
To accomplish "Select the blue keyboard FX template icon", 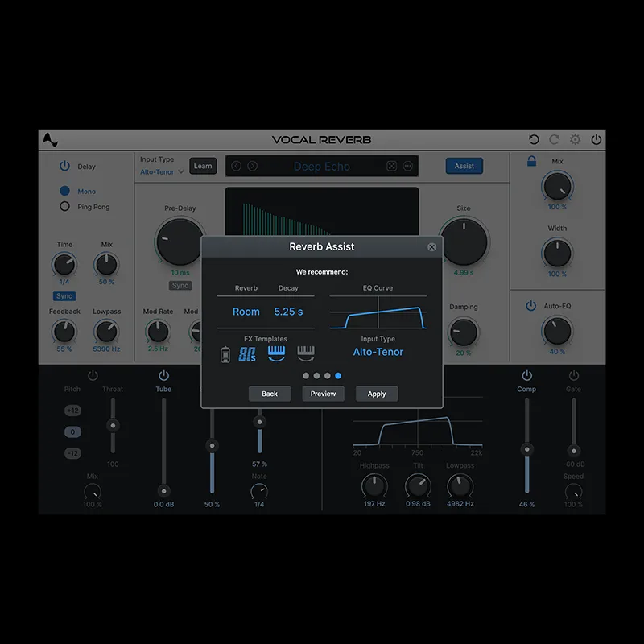I will (276, 353).
